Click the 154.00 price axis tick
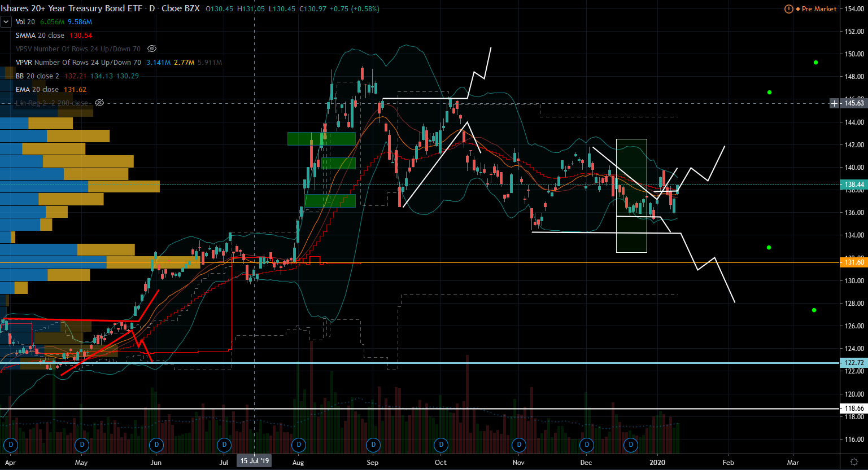 [x=854, y=9]
